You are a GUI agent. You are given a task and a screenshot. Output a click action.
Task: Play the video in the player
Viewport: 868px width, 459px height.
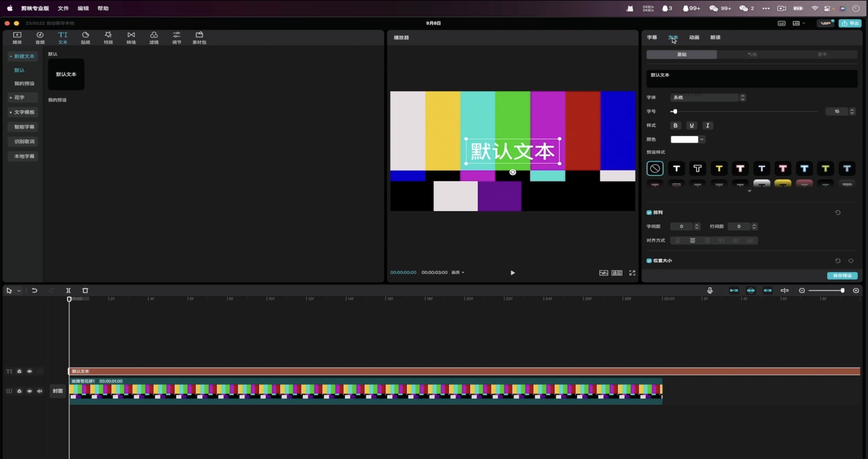(x=512, y=273)
